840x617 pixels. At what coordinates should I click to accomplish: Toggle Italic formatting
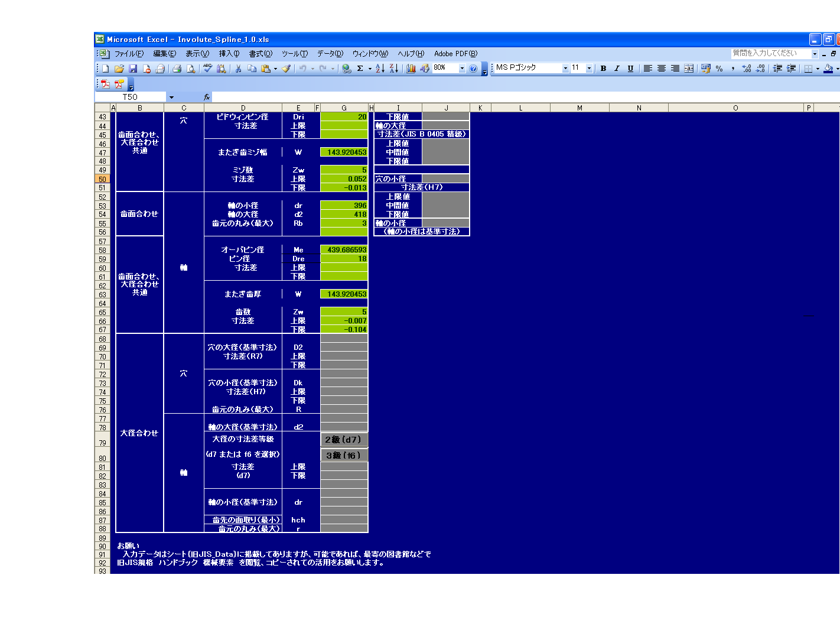click(617, 69)
